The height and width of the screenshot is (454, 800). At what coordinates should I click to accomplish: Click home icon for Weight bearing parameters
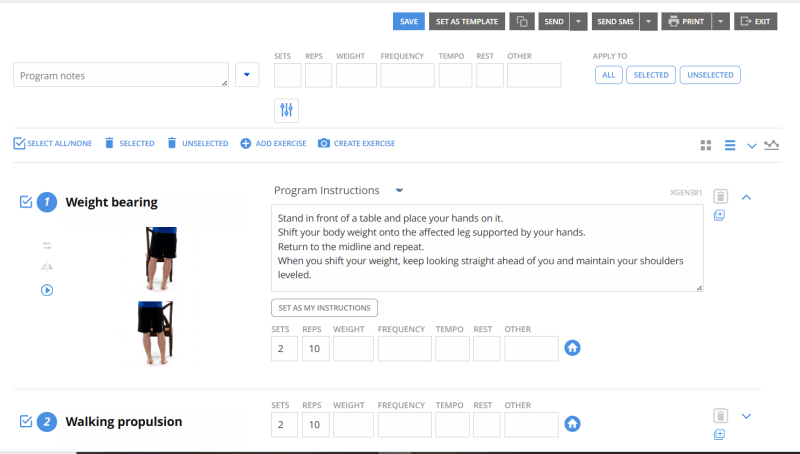click(572, 348)
